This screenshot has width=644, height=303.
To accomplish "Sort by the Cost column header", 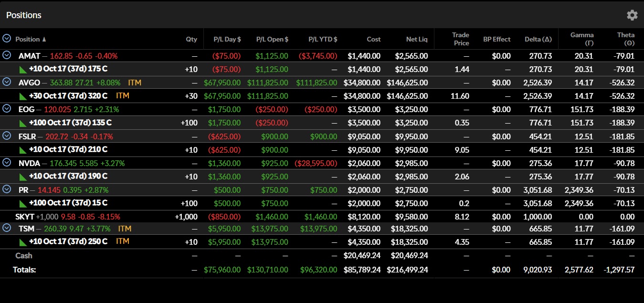I will point(373,39).
